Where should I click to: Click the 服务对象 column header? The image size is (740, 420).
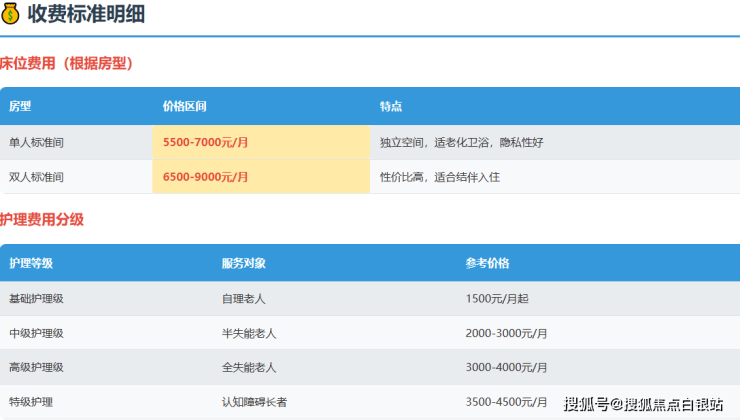point(244,263)
